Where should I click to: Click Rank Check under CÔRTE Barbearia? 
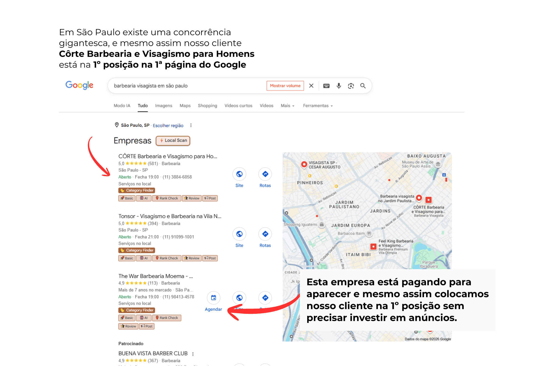coord(167,198)
